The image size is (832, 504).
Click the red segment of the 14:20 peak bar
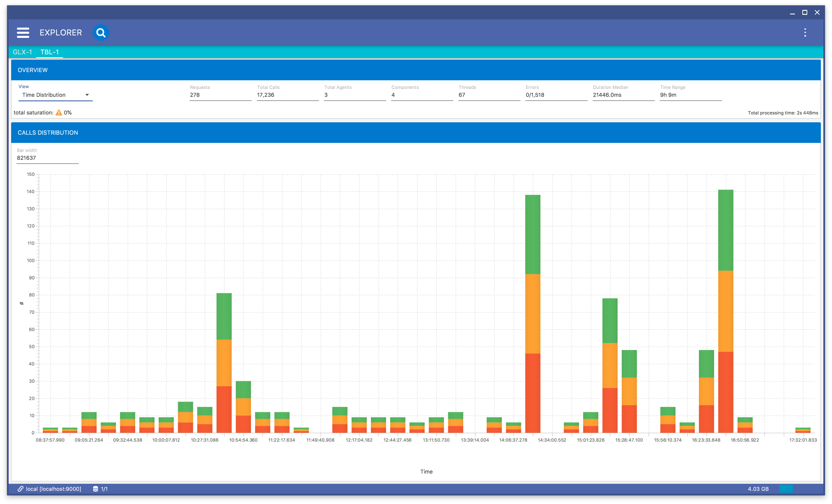(533, 393)
